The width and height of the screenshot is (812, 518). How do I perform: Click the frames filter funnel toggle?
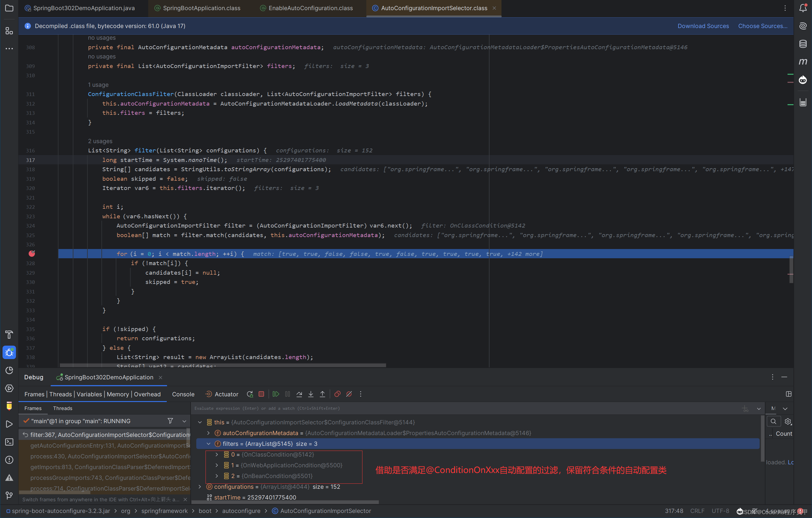pyautogui.click(x=171, y=421)
